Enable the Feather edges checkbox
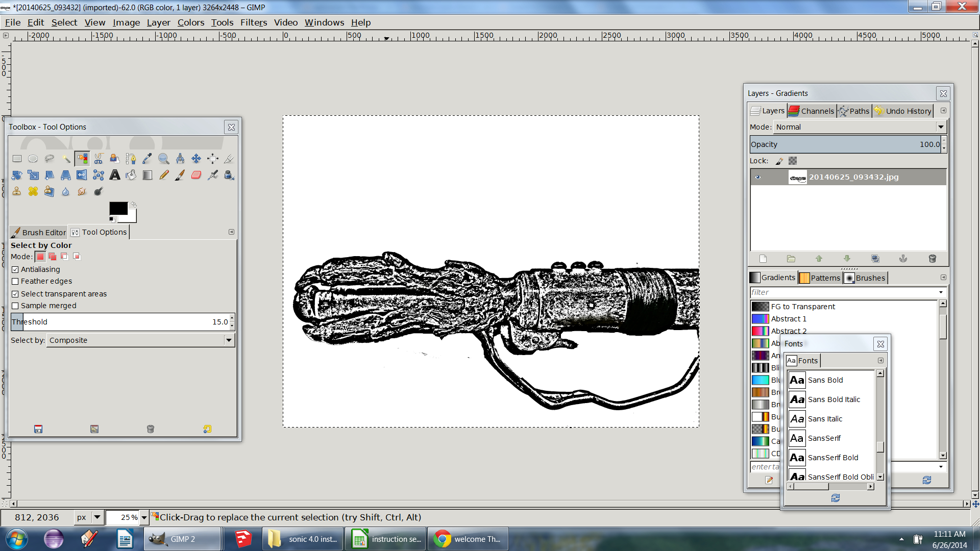 15,281
